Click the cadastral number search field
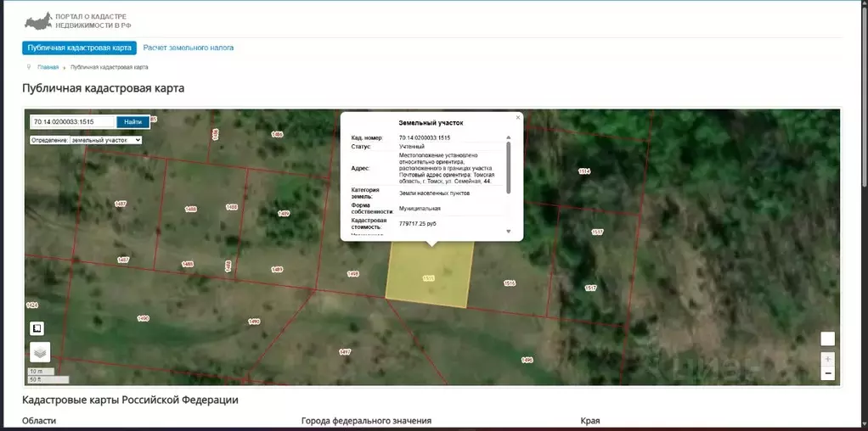 (x=71, y=121)
